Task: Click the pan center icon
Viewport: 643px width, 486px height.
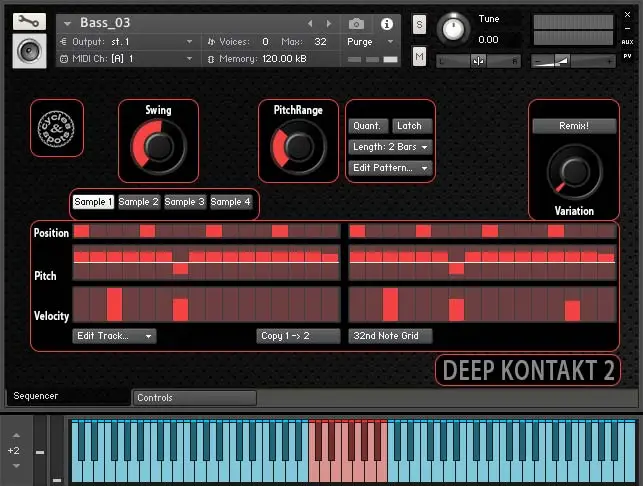Action: [478, 61]
